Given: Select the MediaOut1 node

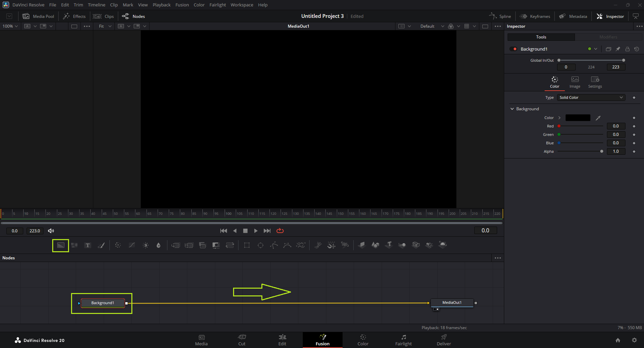Looking at the screenshot, I should (x=452, y=302).
